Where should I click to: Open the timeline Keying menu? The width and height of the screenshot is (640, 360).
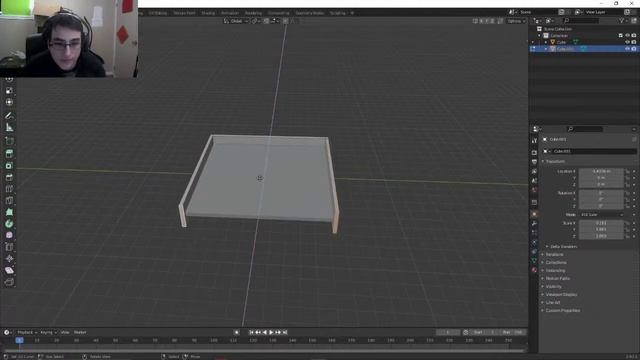(48, 332)
